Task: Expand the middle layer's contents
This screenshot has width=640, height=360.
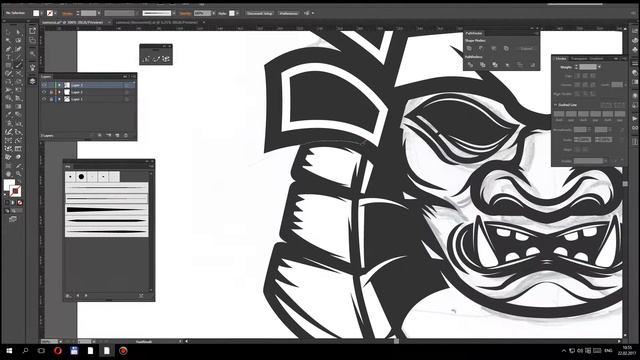Action: pyautogui.click(x=59, y=92)
